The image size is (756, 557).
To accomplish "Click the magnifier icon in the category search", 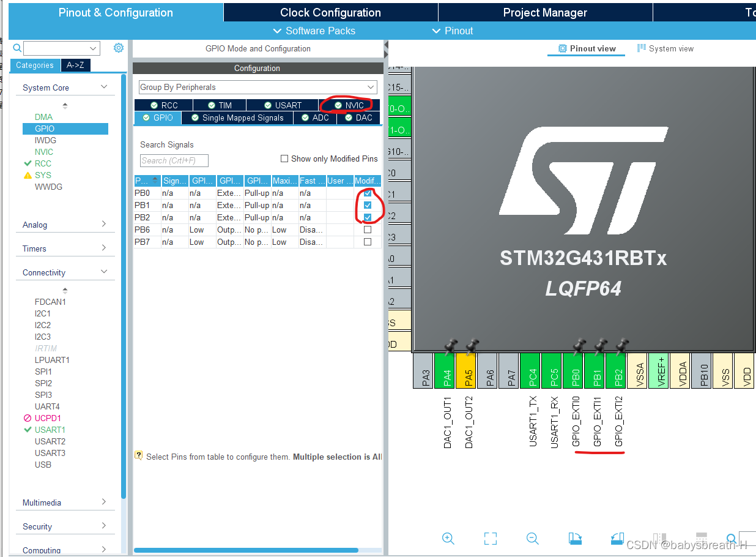I will pyautogui.click(x=17, y=48).
